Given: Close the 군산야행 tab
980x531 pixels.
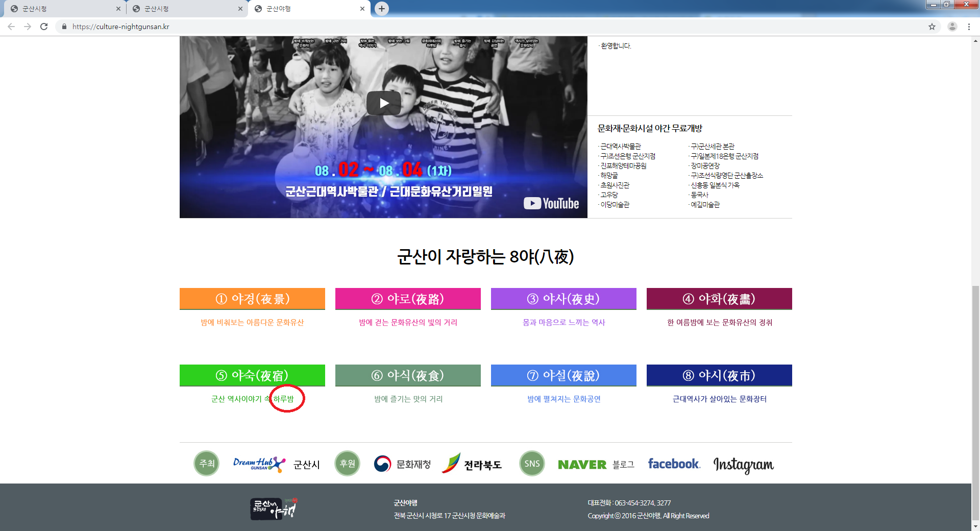Looking at the screenshot, I should [x=362, y=9].
